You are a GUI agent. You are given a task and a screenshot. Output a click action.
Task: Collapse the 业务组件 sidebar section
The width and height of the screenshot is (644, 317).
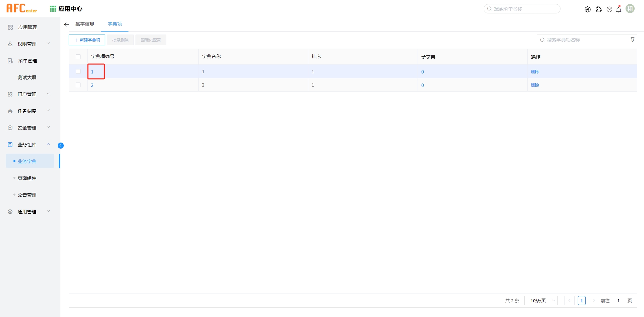(x=48, y=144)
